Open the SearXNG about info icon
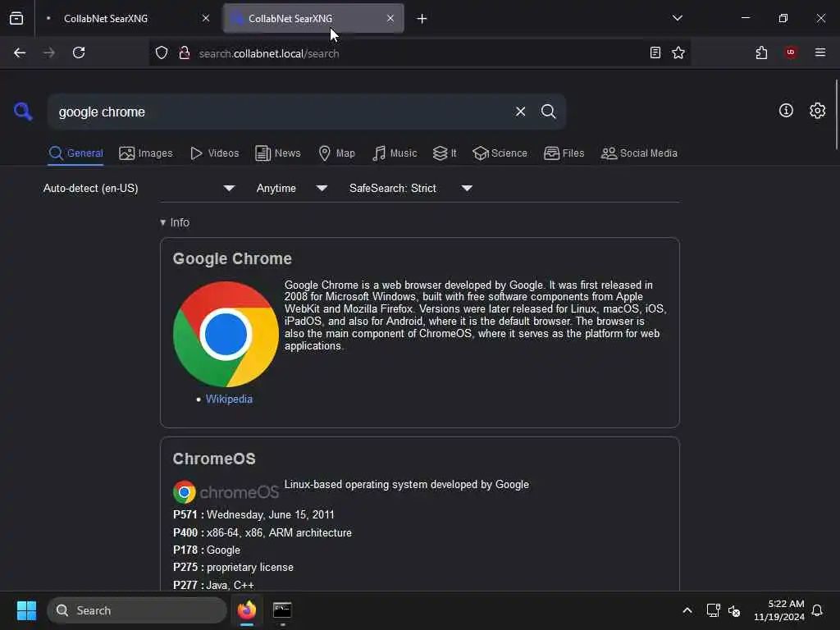This screenshot has width=840, height=630. 786,111
